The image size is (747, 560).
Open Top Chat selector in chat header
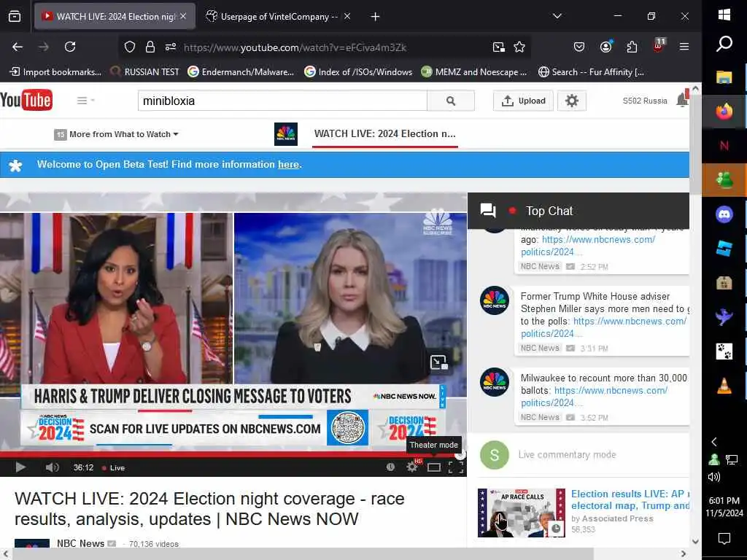[x=549, y=211]
